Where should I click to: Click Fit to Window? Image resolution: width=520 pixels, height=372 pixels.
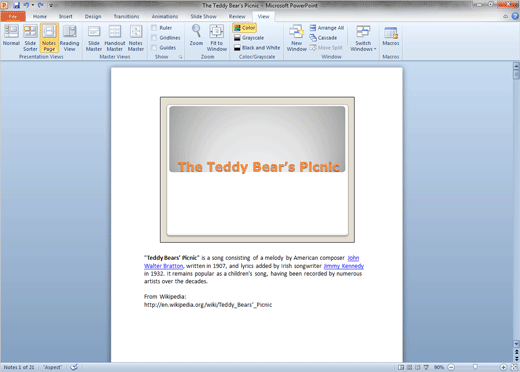coord(217,37)
